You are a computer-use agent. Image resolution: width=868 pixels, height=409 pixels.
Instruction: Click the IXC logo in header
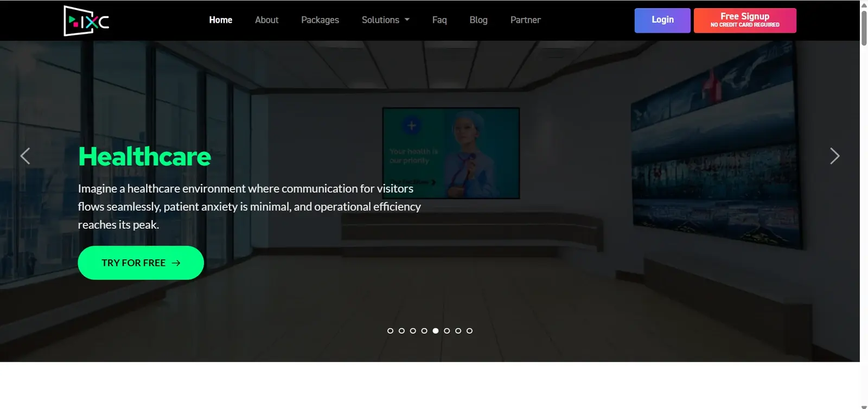coord(86,21)
